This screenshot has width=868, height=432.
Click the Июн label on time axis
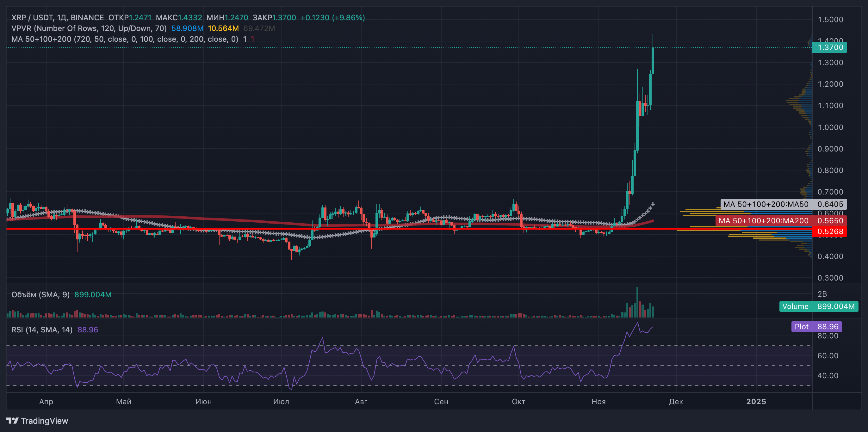click(203, 402)
